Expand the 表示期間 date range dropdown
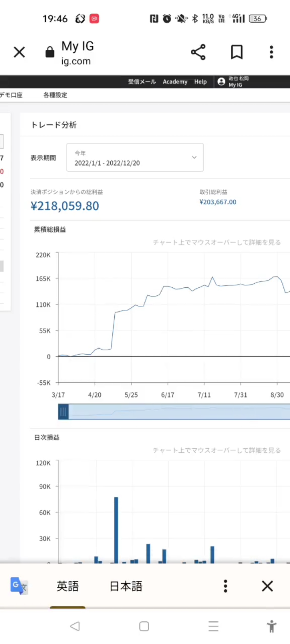The image size is (290, 644). 135,158
